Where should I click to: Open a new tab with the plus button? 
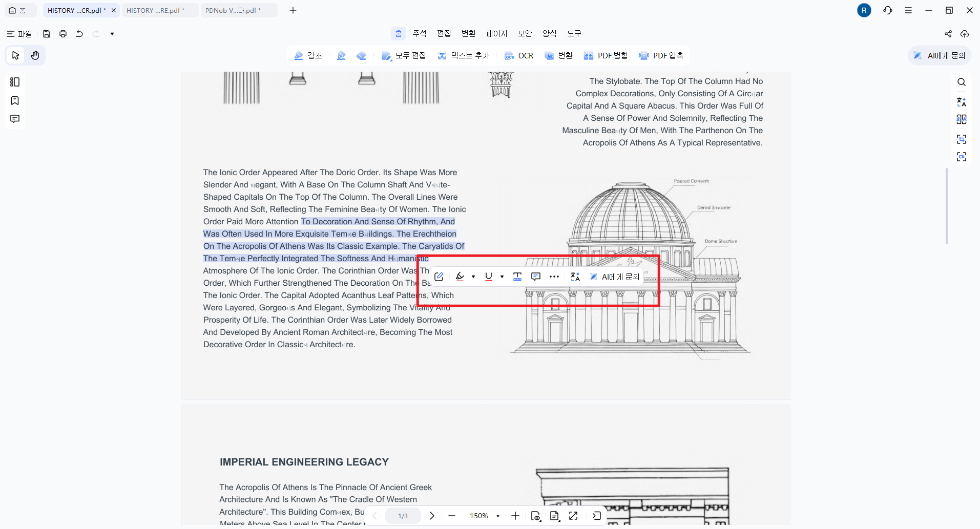click(x=293, y=10)
